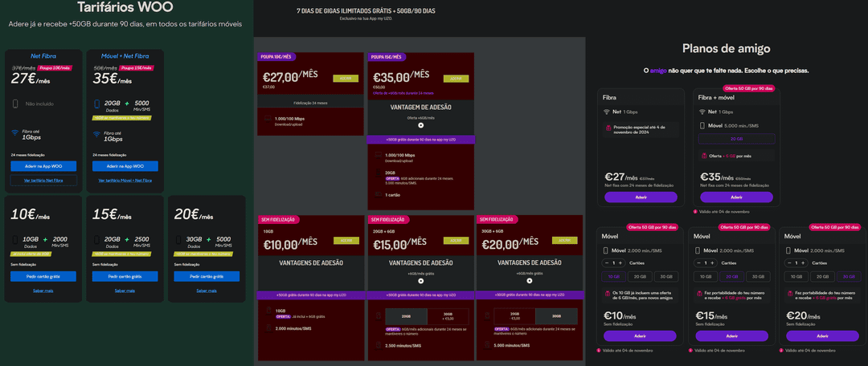The image size is (868, 366).
Task: Select 30 GB in Amigo €20 Móvel card
Action: coord(849,276)
